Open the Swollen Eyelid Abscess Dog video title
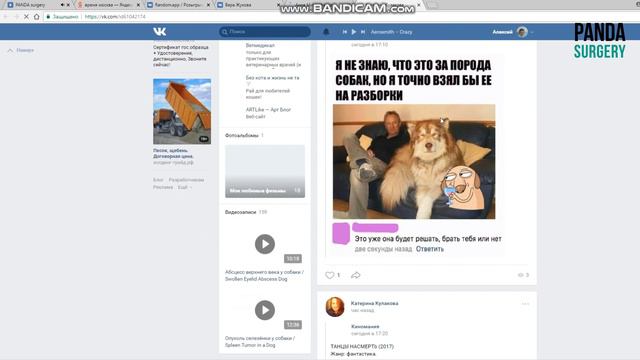This screenshot has height=360, width=640. click(x=264, y=276)
